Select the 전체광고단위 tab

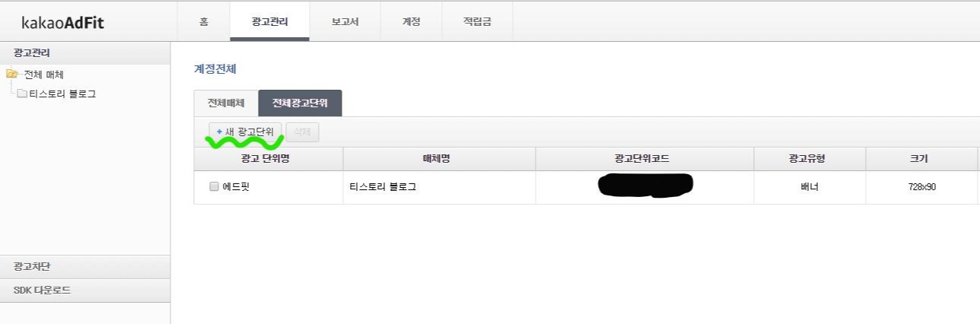tap(300, 103)
